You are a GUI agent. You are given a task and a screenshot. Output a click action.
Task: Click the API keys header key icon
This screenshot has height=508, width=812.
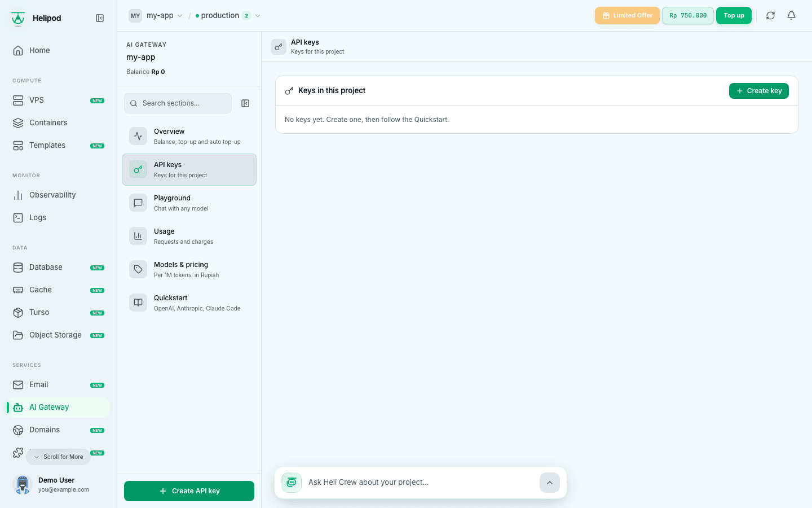tap(279, 47)
